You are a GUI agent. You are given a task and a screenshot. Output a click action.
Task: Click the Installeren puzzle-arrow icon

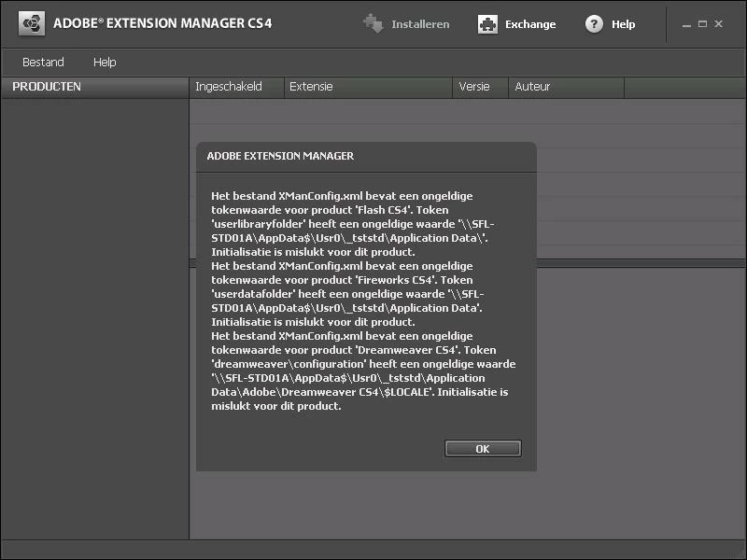tap(373, 24)
